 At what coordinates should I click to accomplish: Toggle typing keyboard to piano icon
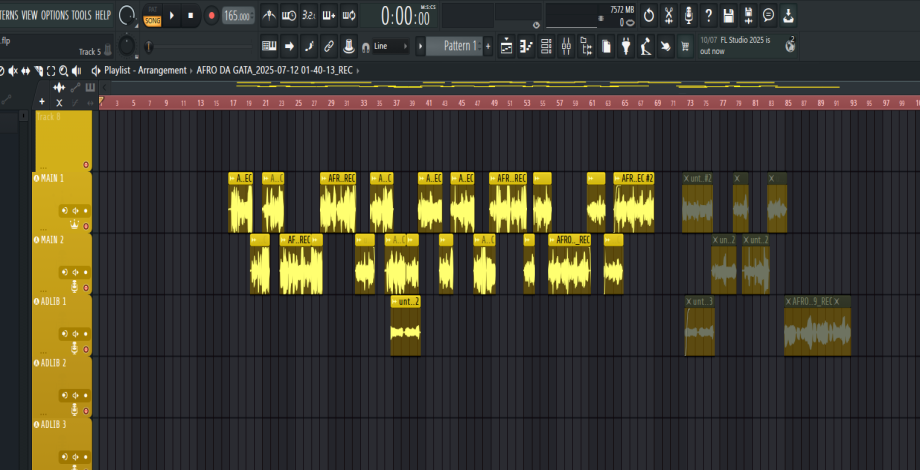[x=269, y=46]
